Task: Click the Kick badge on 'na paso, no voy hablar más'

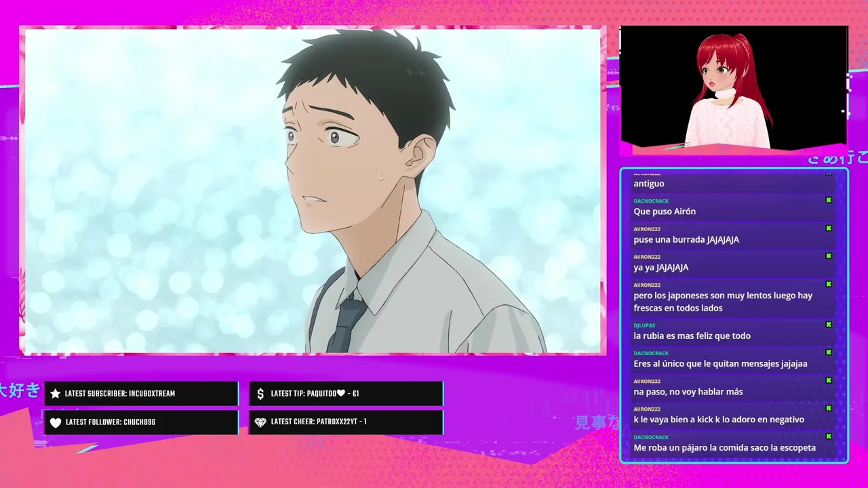Action: click(x=829, y=380)
